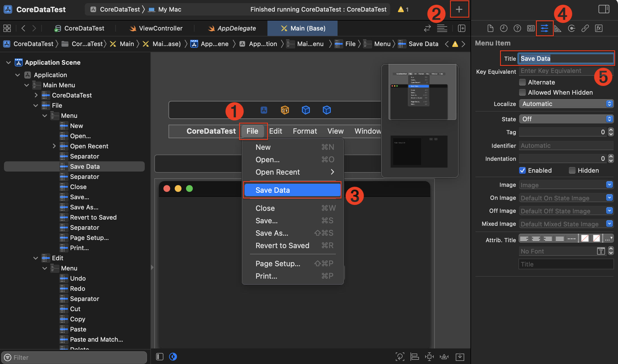Viewport: 618px width, 364px height.
Task: Show the Connections inspector icon
Action: tap(571, 28)
